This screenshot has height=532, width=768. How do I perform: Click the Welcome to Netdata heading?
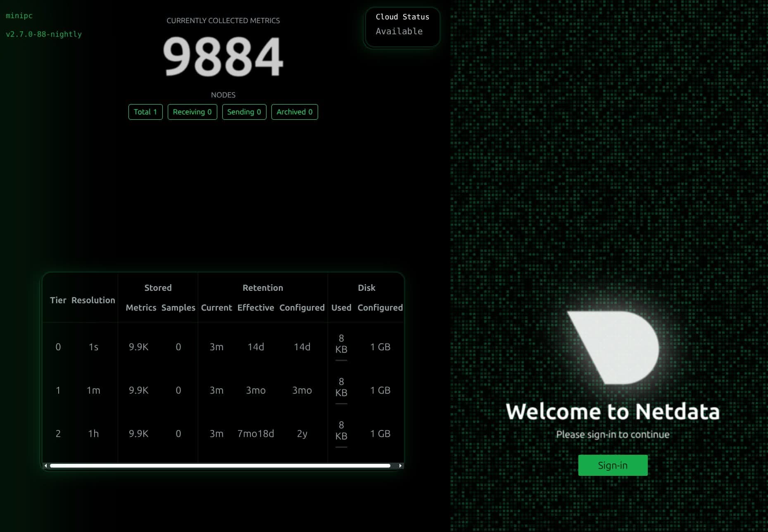tap(613, 411)
